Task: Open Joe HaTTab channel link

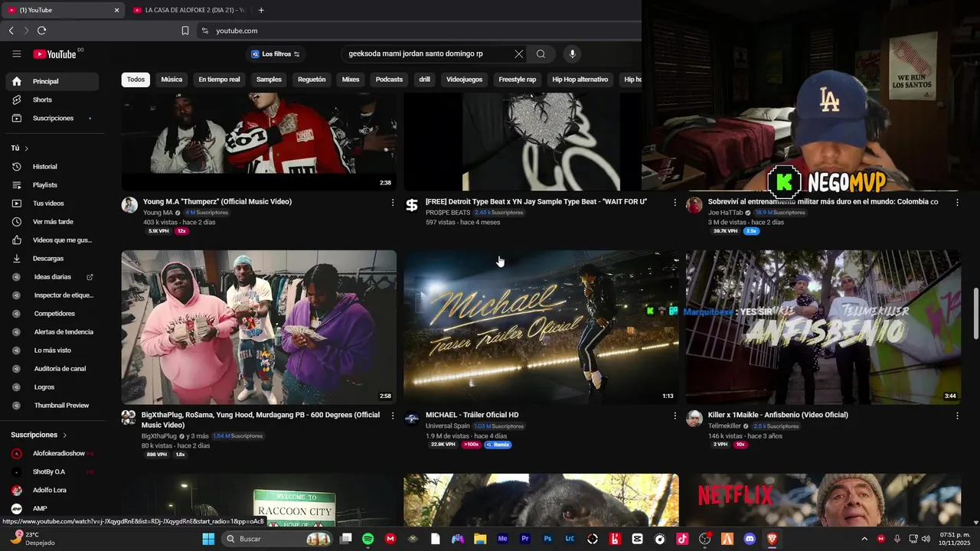Action: (725, 212)
